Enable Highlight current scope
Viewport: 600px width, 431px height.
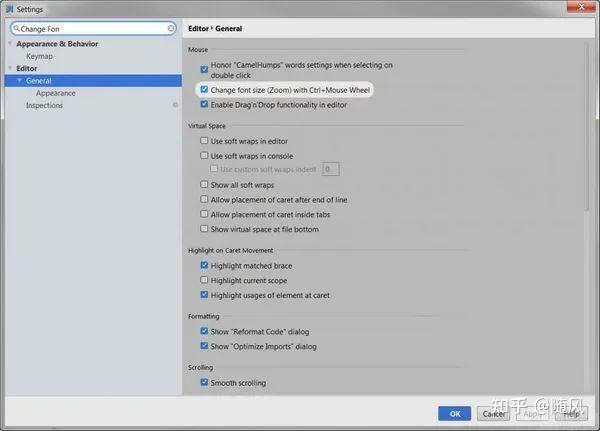[x=204, y=280]
